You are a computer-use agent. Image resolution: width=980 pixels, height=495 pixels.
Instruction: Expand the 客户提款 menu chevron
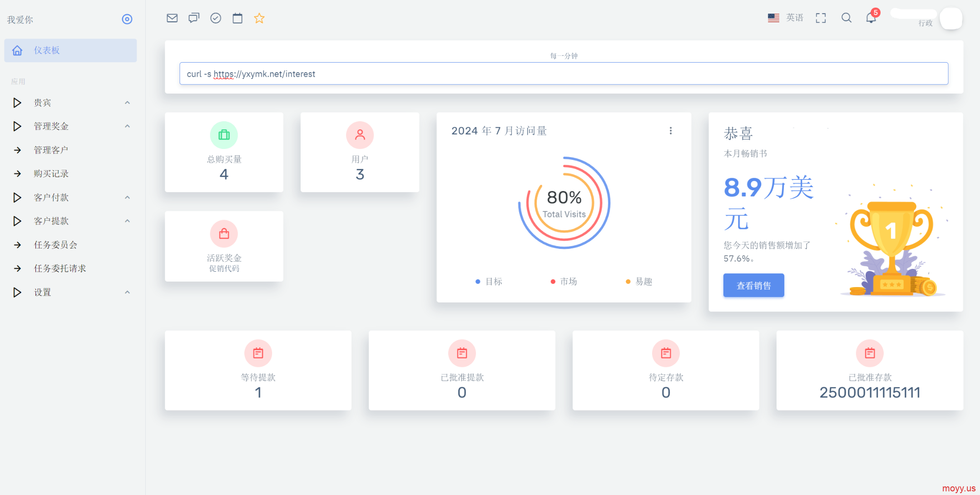[x=128, y=221]
